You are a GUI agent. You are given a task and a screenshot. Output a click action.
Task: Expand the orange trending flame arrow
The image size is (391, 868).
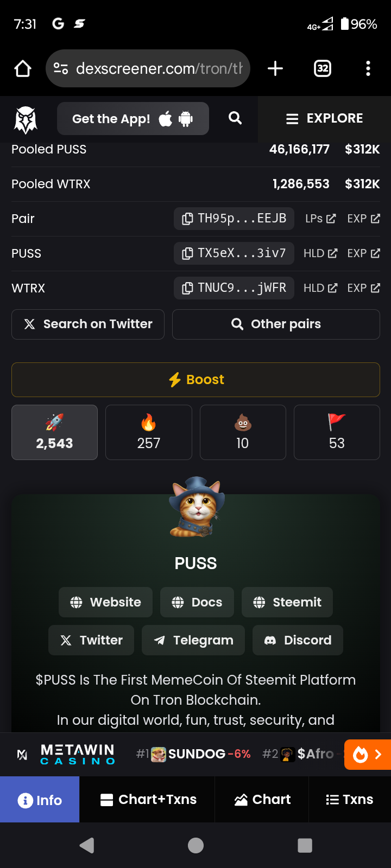coord(368,755)
